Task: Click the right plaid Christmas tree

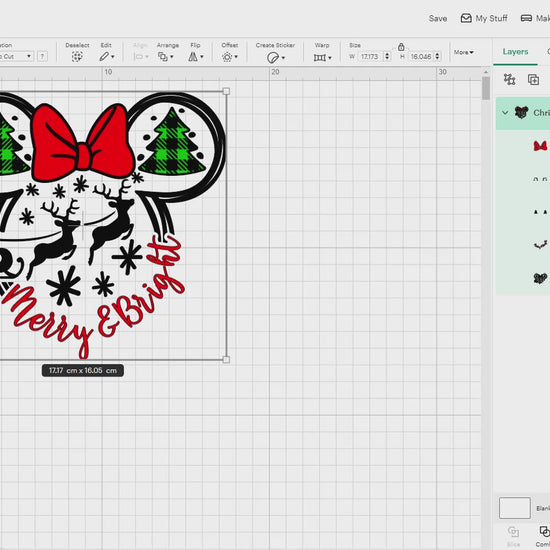Action: click(172, 142)
